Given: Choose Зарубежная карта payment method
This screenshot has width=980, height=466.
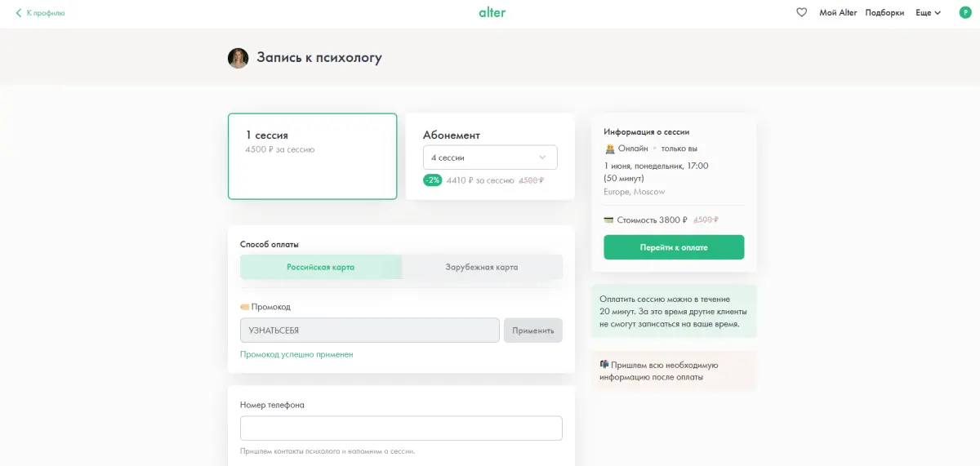Looking at the screenshot, I should pyautogui.click(x=482, y=267).
